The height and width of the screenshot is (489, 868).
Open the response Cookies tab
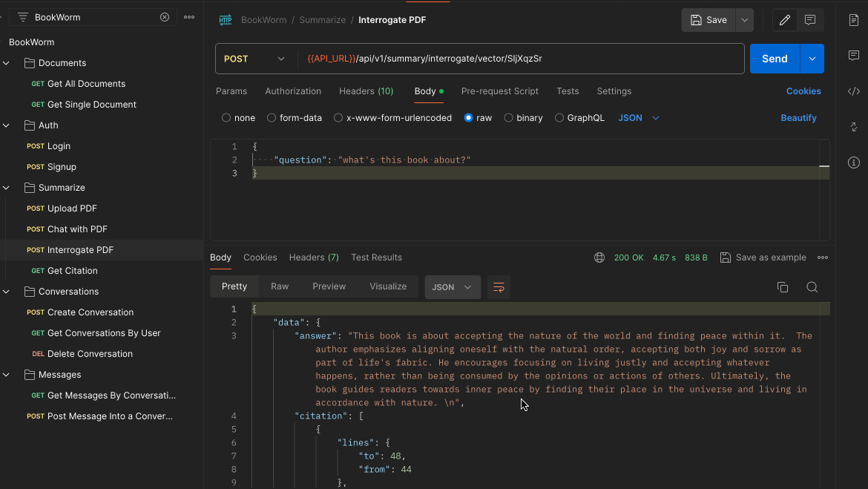pyautogui.click(x=260, y=257)
